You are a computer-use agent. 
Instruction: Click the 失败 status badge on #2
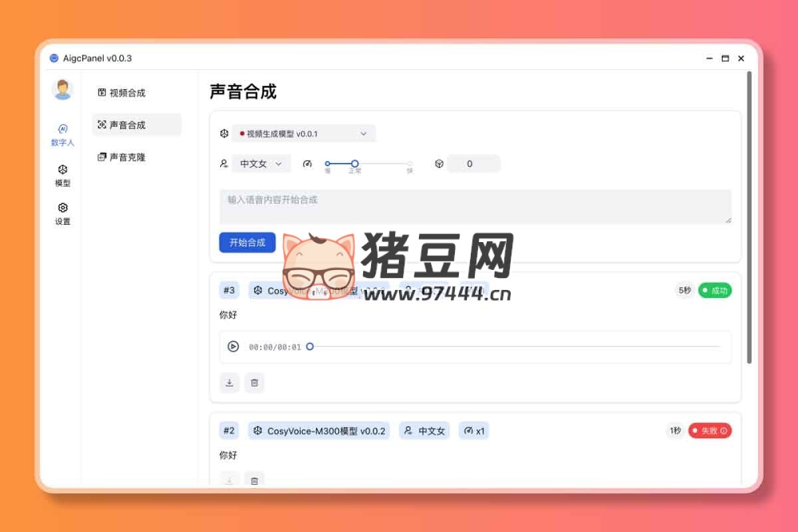pos(710,430)
